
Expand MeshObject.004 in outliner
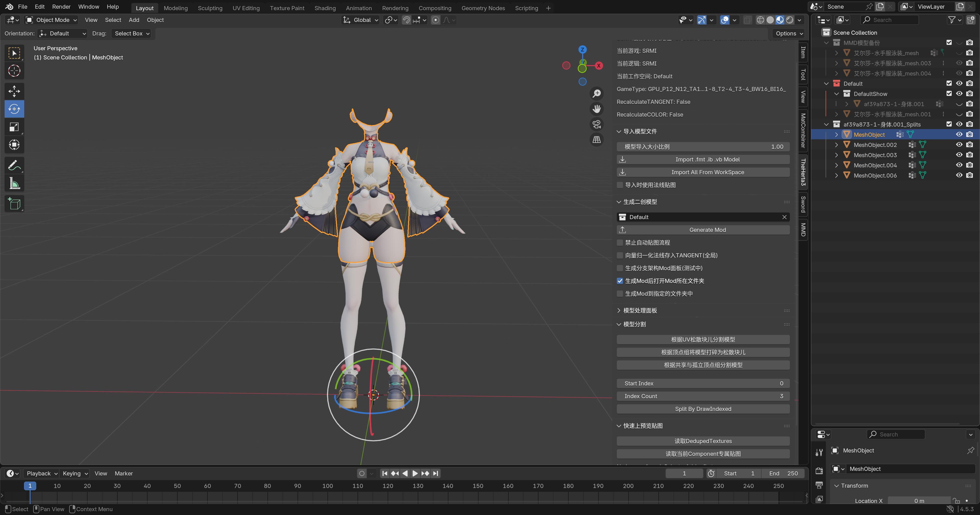pos(836,165)
